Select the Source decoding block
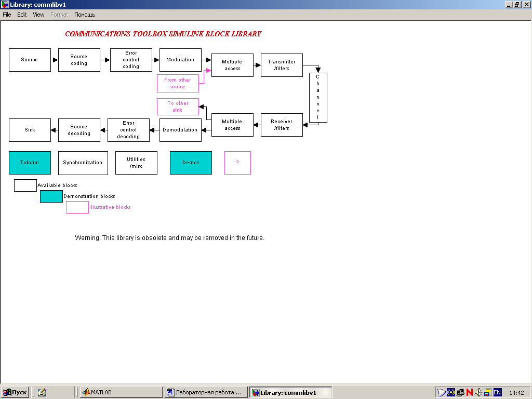532x399 pixels. pos(79,130)
